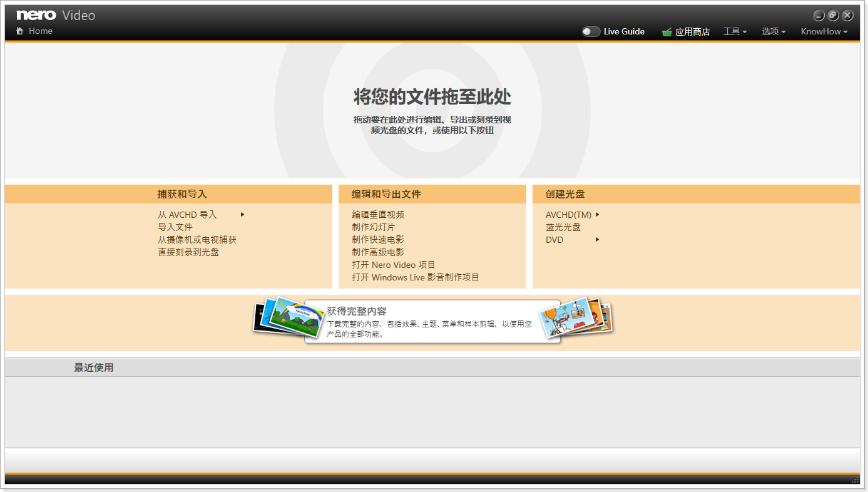Click 从 AVCHD 导入

click(187, 215)
